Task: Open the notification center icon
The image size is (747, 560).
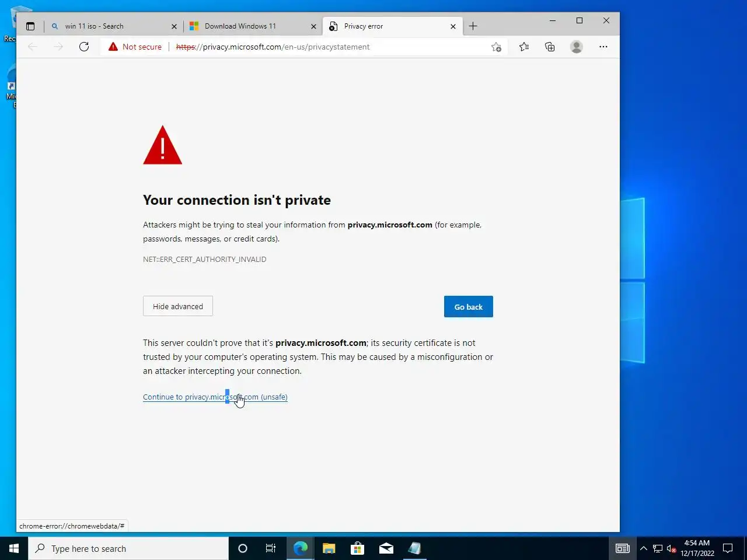Action: click(728, 548)
